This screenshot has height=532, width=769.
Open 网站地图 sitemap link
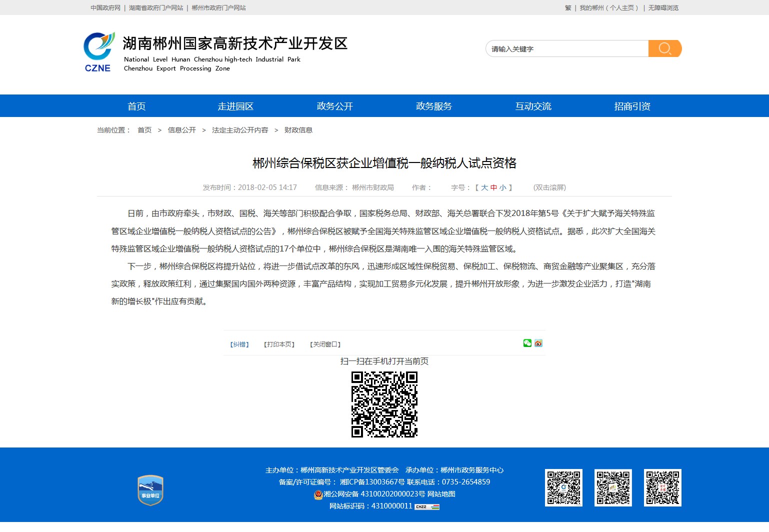441,494
